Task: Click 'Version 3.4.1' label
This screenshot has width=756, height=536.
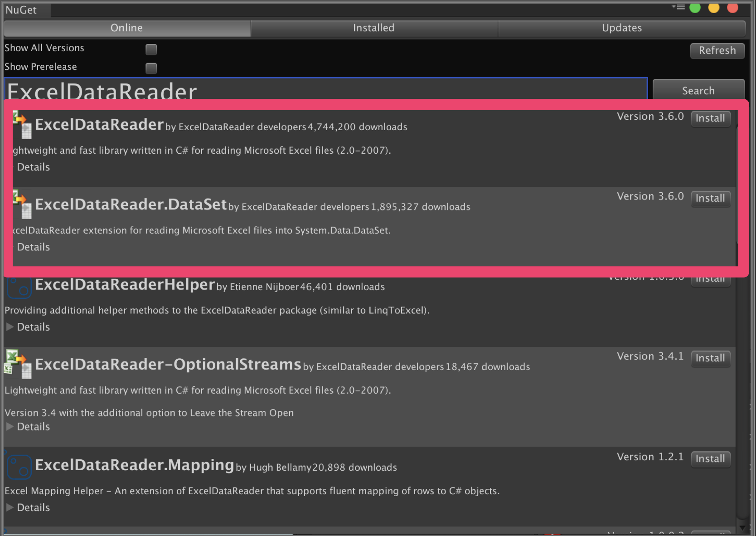Action: coord(650,356)
